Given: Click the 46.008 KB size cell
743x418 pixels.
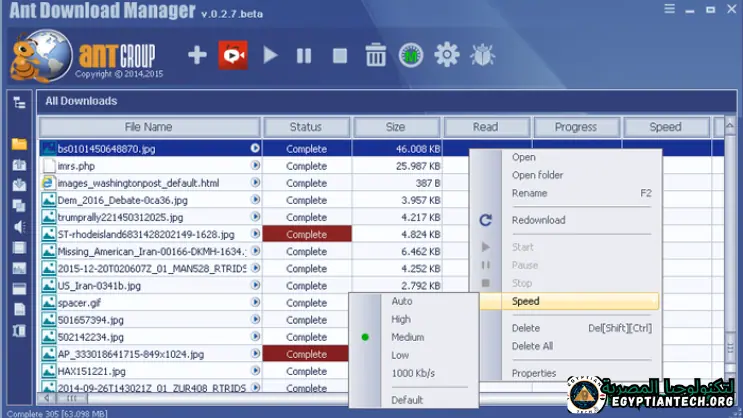Looking at the screenshot, I should click(x=397, y=149).
